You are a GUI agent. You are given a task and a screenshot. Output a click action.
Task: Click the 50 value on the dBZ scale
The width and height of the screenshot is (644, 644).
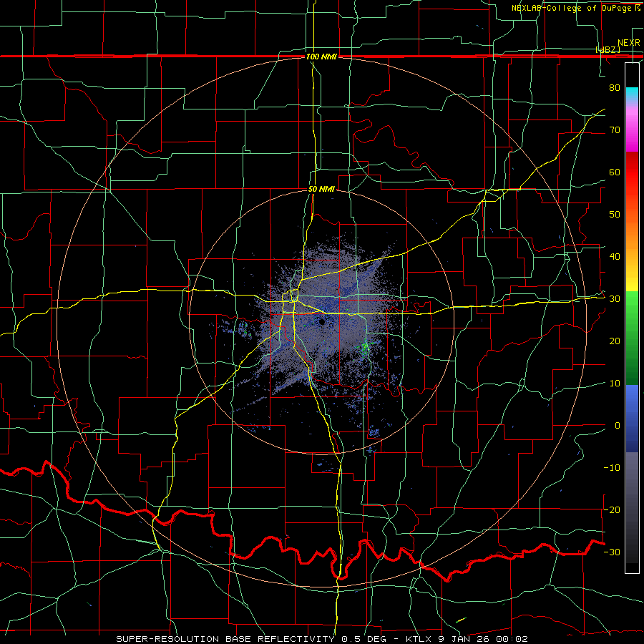[x=615, y=215]
